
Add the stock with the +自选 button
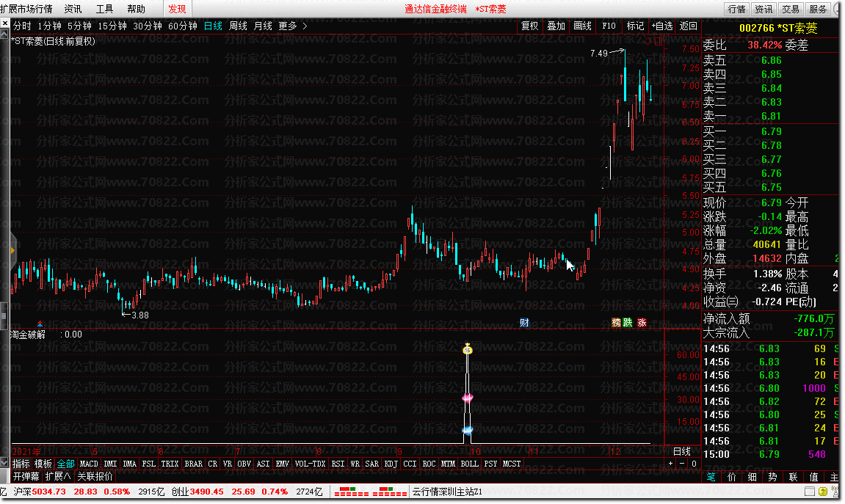pyautogui.click(x=662, y=26)
